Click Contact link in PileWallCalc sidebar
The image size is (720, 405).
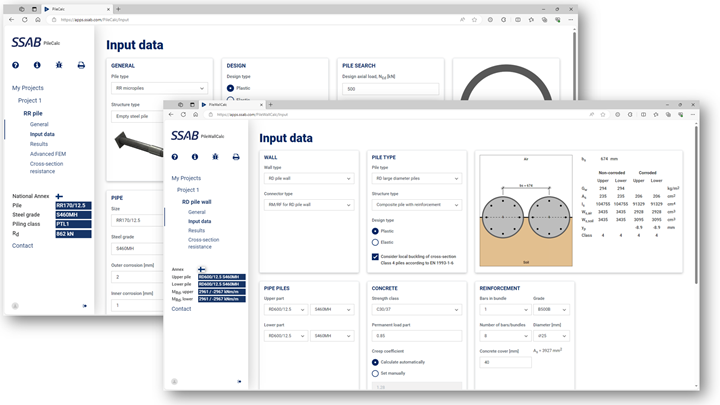pos(181,309)
